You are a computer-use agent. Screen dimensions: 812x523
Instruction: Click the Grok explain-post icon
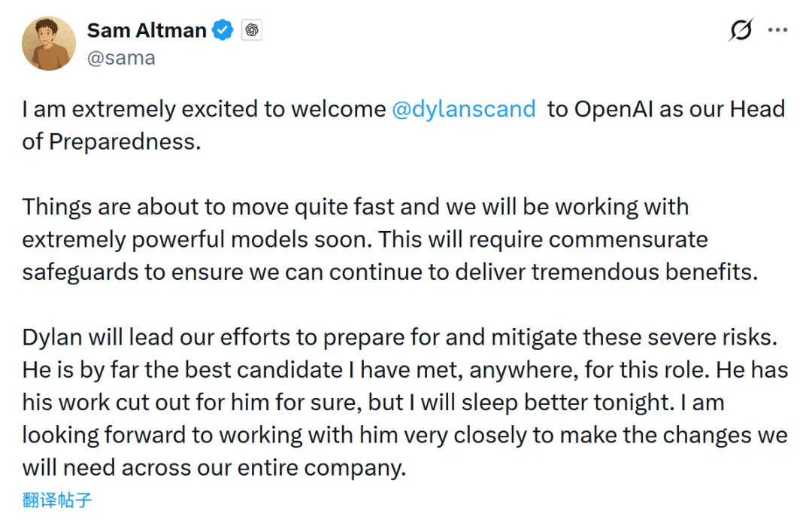[x=741, y=30]
